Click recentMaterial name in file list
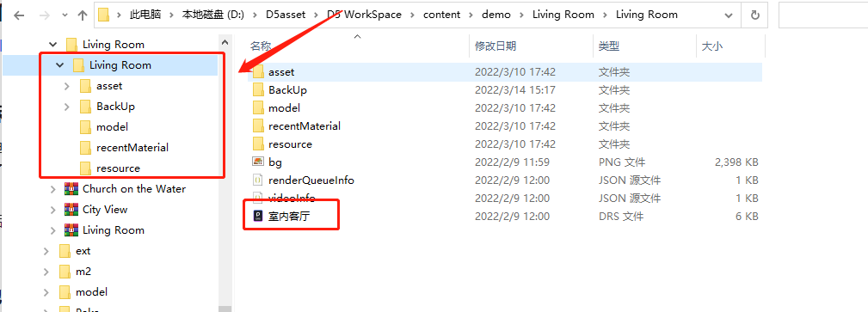Image resolution: width=868 pixels, height=312 pixels. tap(305, 126)
